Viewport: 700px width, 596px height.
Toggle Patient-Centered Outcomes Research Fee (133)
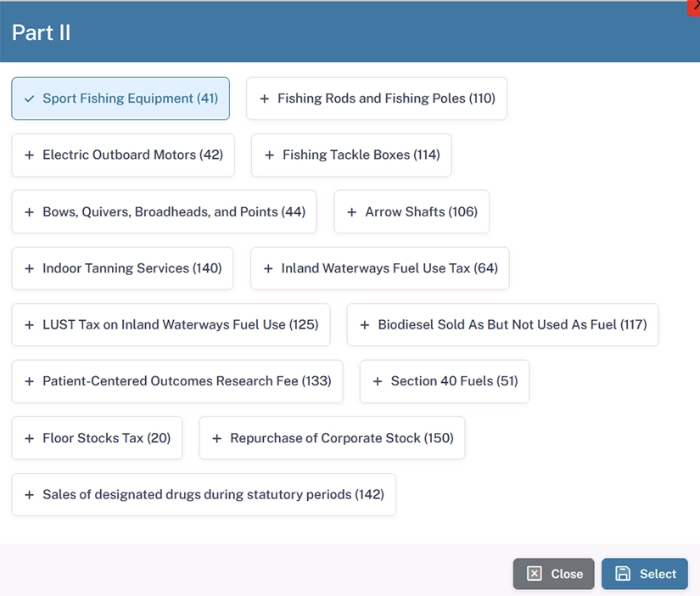[177, 381]
